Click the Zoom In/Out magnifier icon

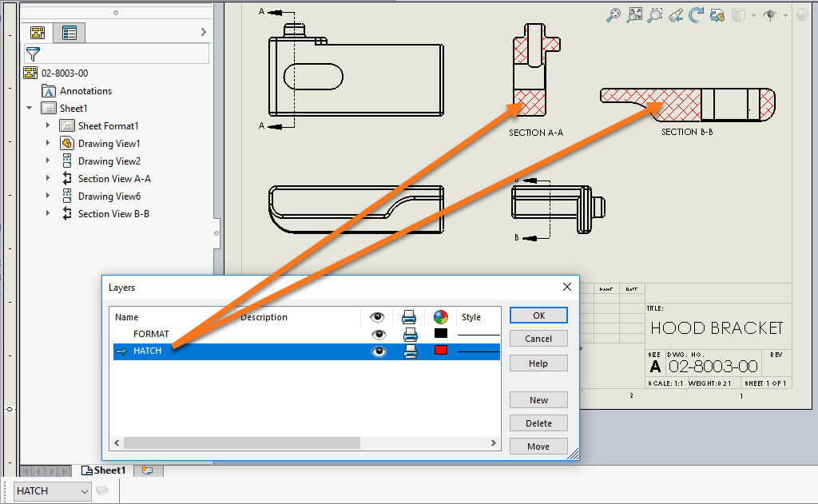pyautogui.click(x=613, y=14)
